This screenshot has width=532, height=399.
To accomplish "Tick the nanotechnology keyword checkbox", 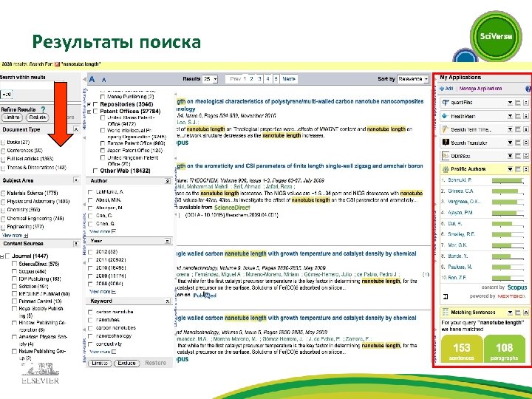I will (x=90, y=336).
